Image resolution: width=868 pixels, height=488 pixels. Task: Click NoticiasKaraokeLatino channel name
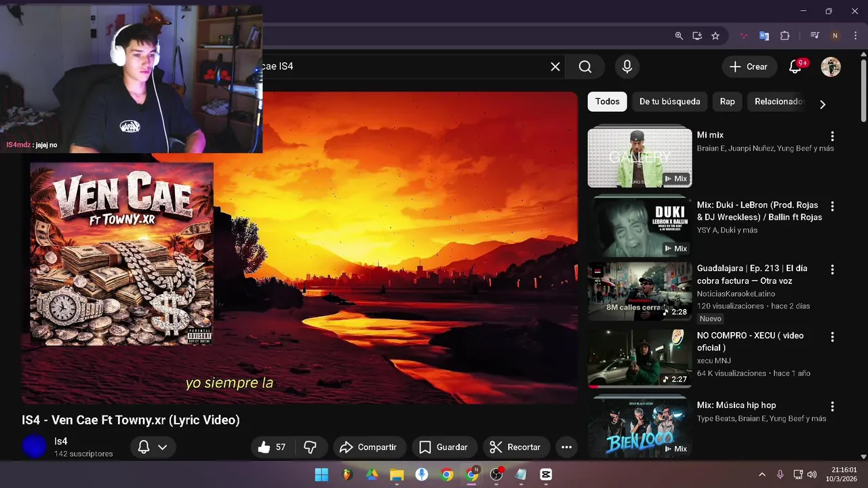click(x=736, y=293)
